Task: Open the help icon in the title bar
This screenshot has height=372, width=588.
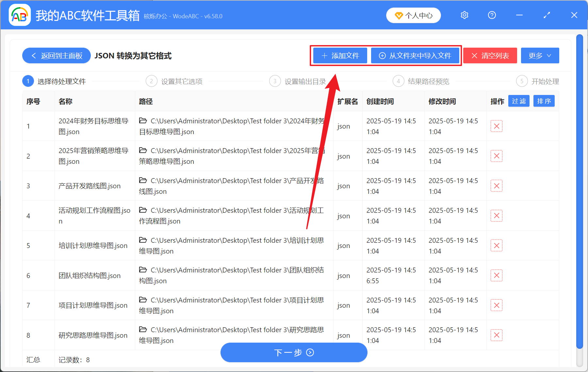Action: click(492, 15)
